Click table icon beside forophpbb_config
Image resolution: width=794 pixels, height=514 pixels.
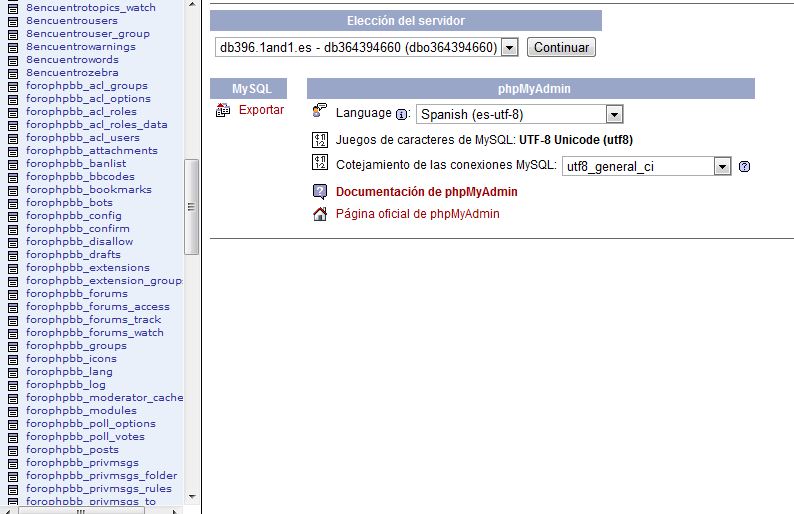tap(12, 216)
